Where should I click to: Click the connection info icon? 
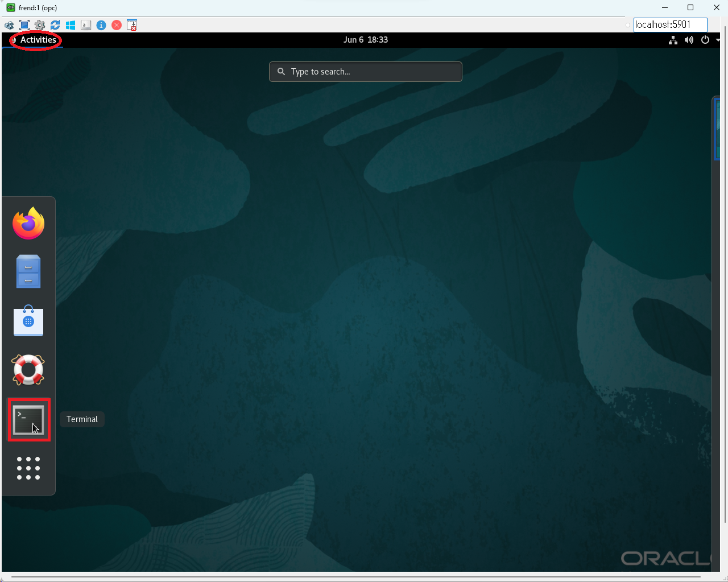pos(101,25)
